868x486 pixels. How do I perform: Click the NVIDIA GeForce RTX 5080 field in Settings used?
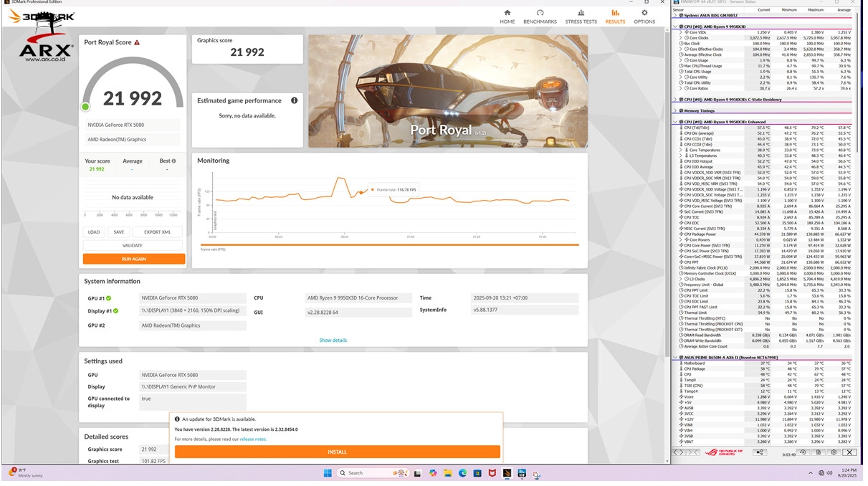pos(193,375)
